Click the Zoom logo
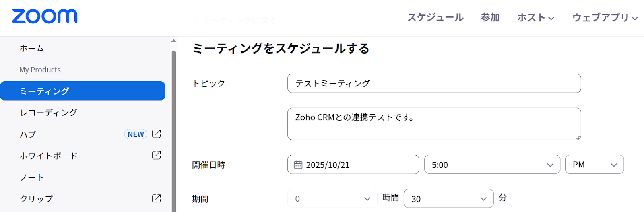 45,16
